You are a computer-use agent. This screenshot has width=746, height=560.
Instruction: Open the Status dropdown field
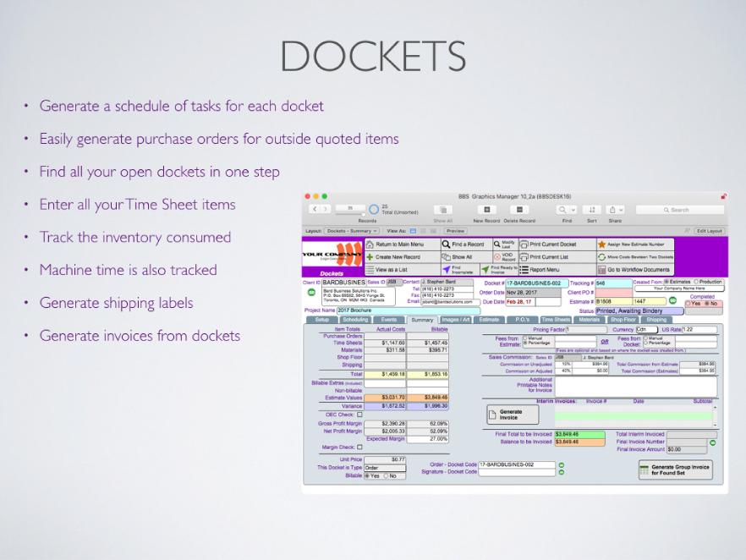pos(639,310)
